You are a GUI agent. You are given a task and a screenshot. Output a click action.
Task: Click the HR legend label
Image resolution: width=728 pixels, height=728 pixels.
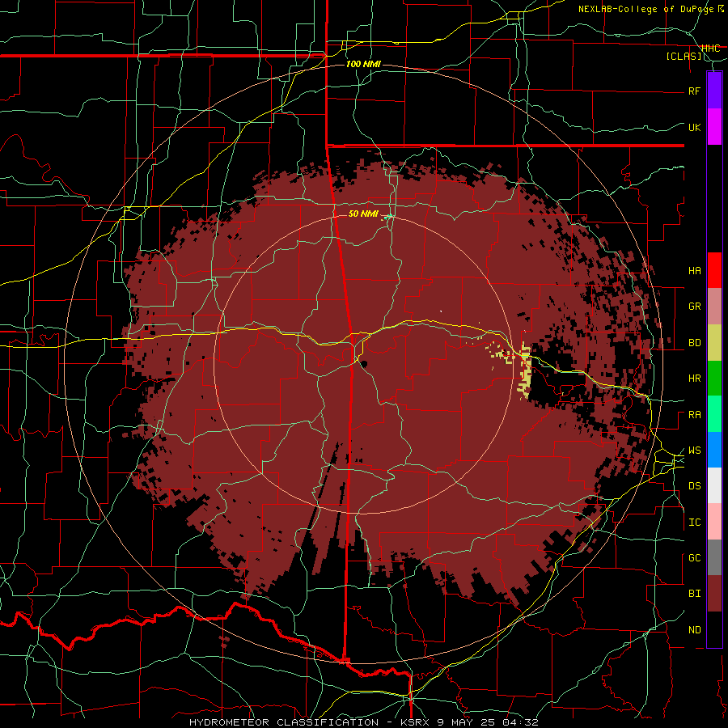pos(694,379)
